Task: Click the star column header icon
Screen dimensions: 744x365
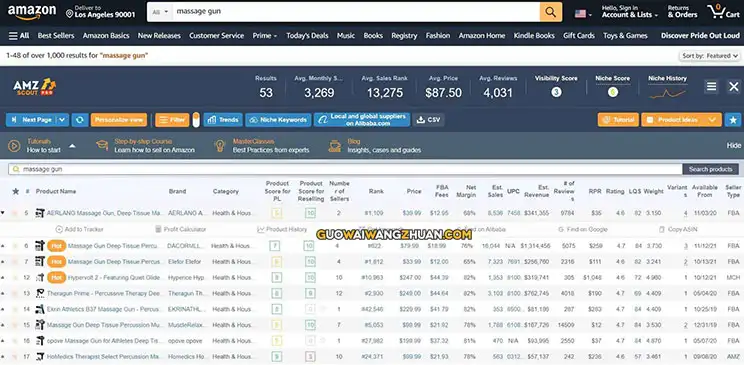Action: pyautogui.click(x=15, y=191)
